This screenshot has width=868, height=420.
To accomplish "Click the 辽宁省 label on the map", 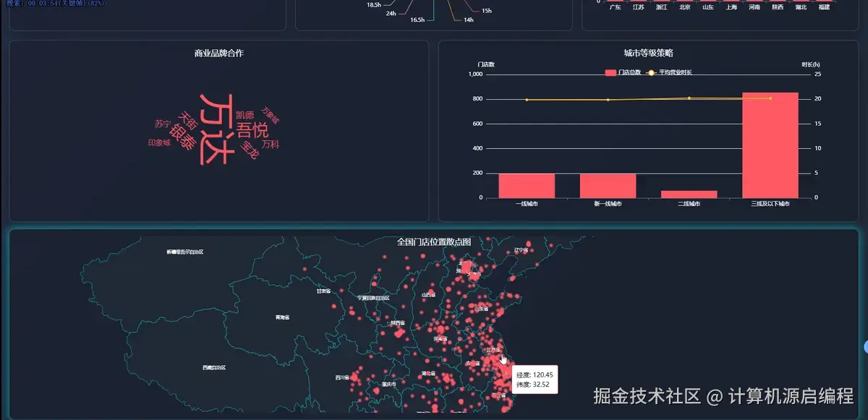I will 522,250.
